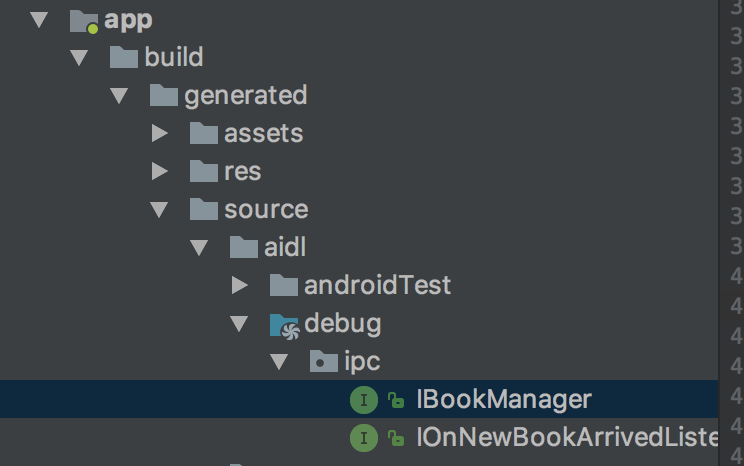Click the app module folder icon

pos(85,20)
